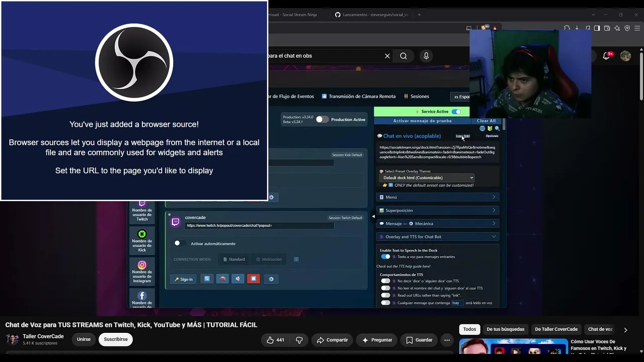
Task: Click the mute speaker icon in covercade card
Action: click(x=238, y=279)
